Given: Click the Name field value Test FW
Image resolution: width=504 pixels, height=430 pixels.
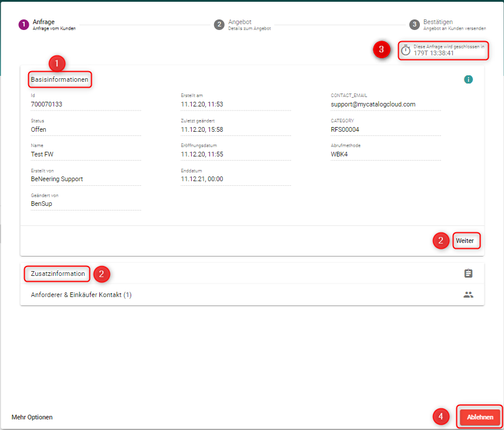Looking at the screenshot, I should [x=42, y=154].
